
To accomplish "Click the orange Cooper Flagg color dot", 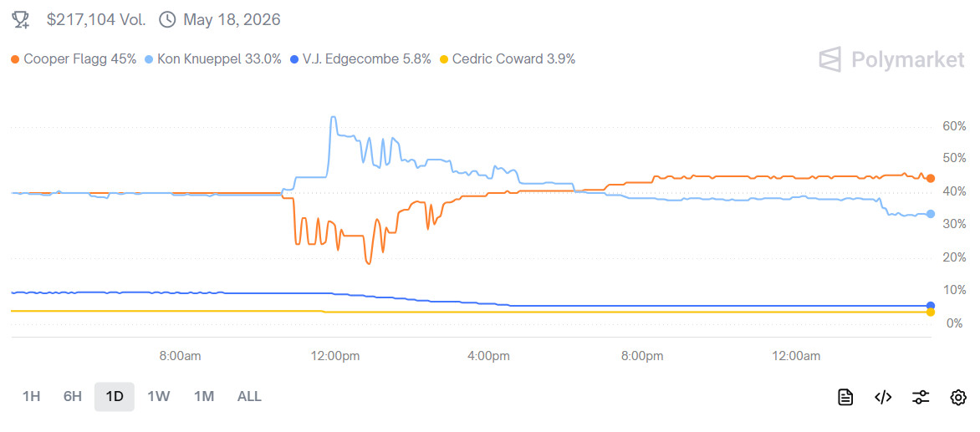I will (15, 59).
